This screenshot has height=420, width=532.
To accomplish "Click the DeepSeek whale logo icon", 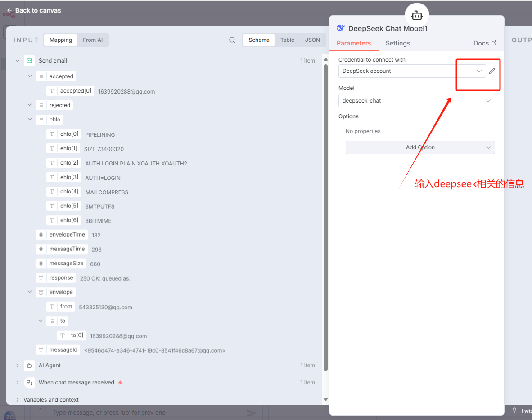I will coord(340,28).
